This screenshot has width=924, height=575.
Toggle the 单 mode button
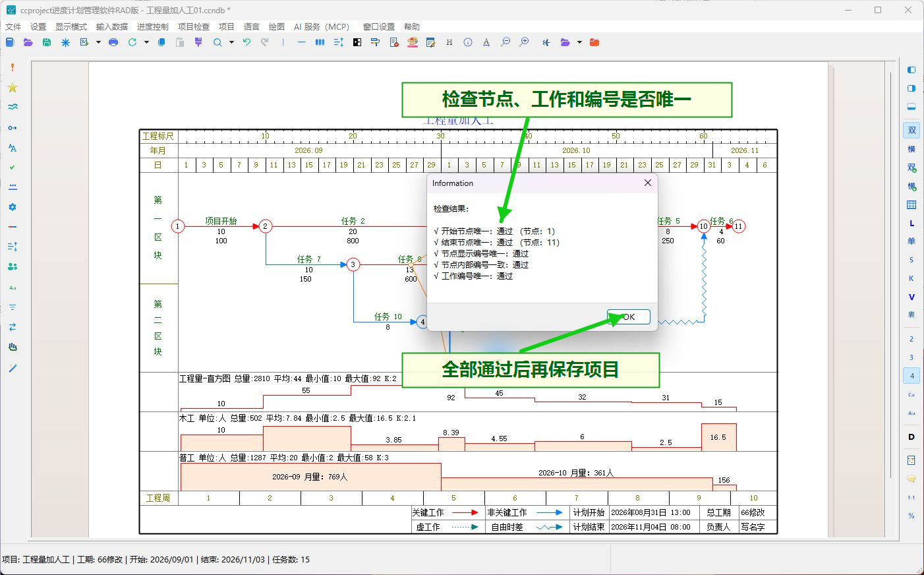point(911,241)
